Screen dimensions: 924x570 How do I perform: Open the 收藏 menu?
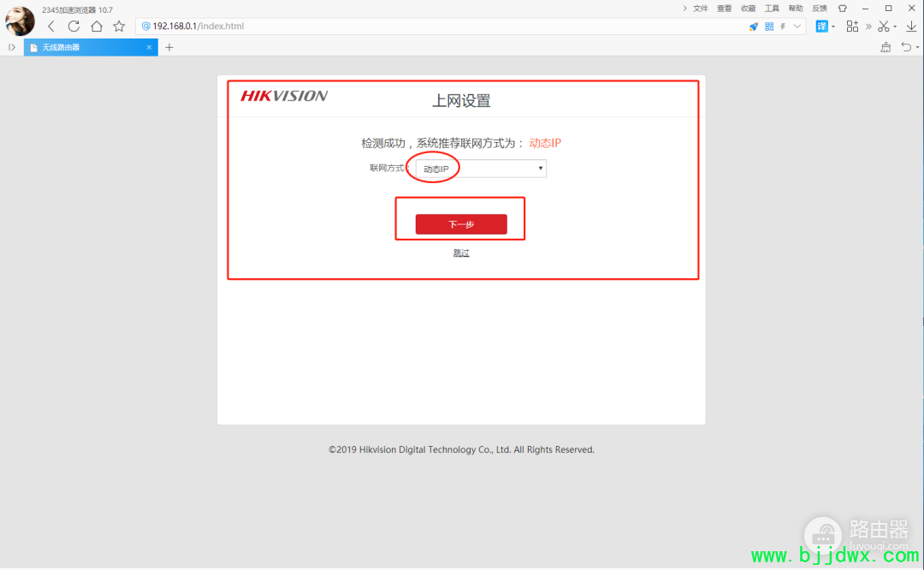click(x=749, y=9)
